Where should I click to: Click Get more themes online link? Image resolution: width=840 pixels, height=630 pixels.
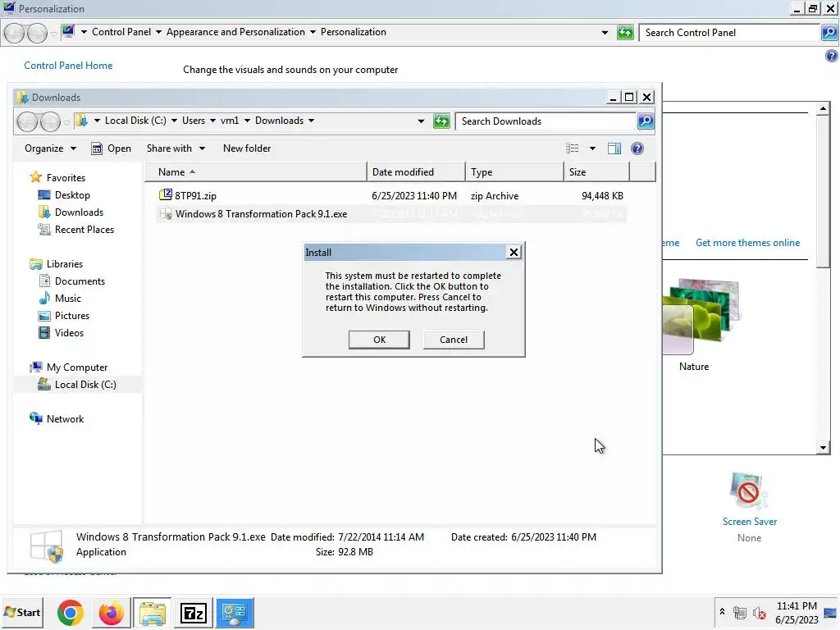click(x=747, y=243)
